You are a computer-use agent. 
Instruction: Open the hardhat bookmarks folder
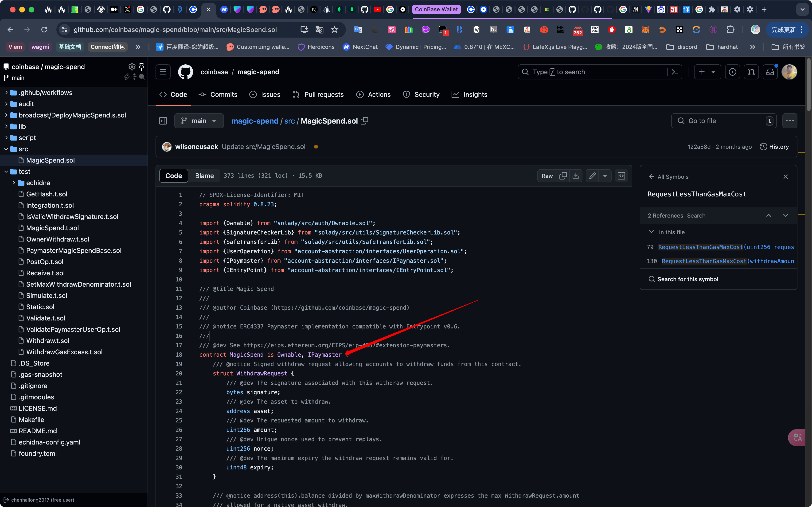click(x=722, y=47)
